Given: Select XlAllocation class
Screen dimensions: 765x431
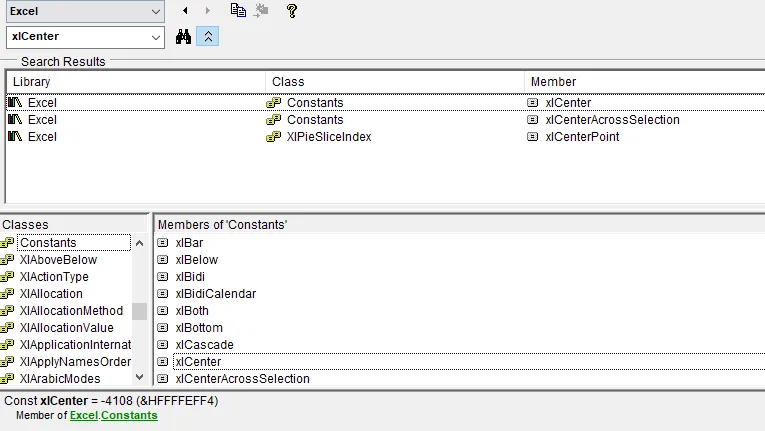Looking at the screenshot, I should [51, 294].
